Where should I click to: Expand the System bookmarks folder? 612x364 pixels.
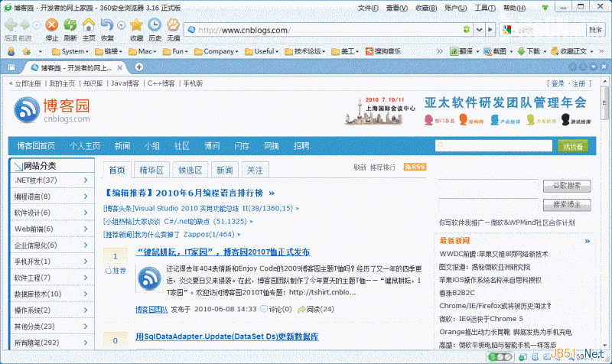click(x=70, y=51)
